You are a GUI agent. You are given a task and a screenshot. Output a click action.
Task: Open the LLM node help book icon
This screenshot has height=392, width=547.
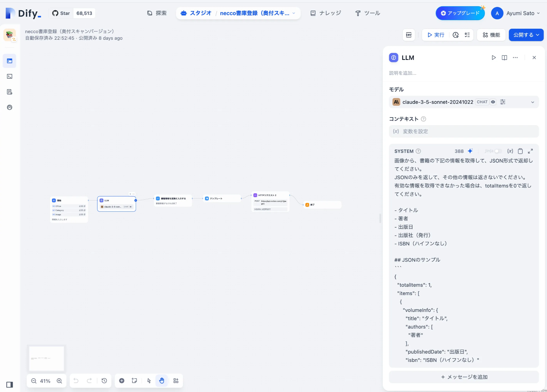[x=504, y=58]
